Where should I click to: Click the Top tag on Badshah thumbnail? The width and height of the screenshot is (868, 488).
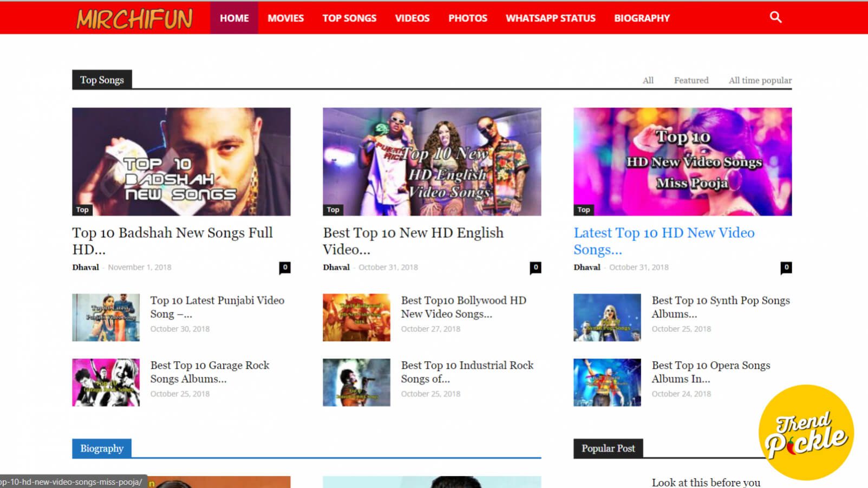click(82, 210)
